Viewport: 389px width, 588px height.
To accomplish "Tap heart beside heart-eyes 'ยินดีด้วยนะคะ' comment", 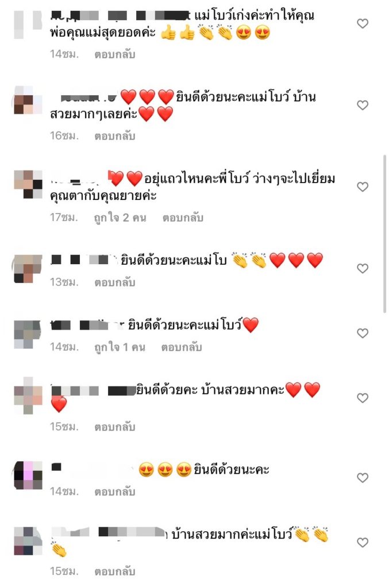I will pos(363,478).
